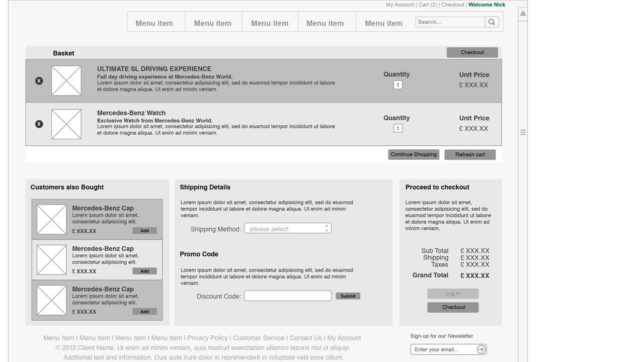Image resolution: width=644 pixels, height=362 pixels.
Task: Remove Ultimate SL Driving Experience from basket
Action: pos(39,81)
